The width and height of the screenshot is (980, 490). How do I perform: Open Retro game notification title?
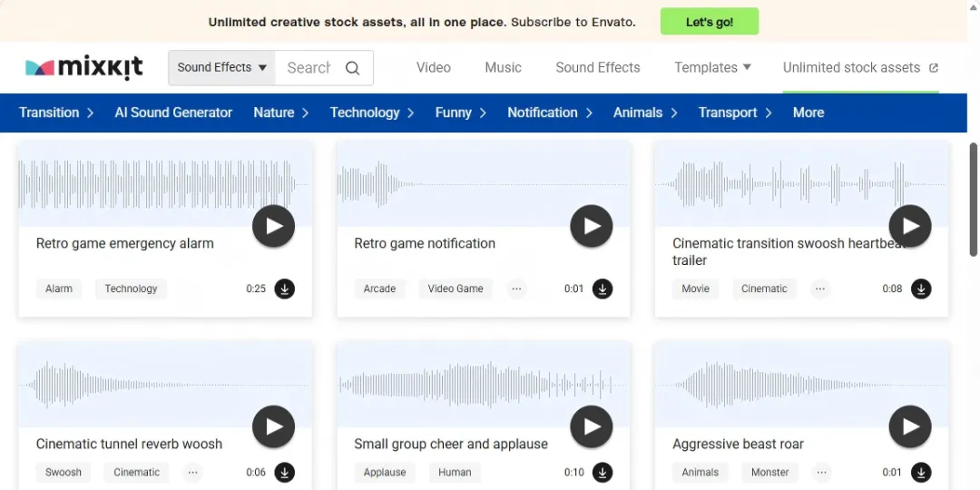click(x=425, y=244)
